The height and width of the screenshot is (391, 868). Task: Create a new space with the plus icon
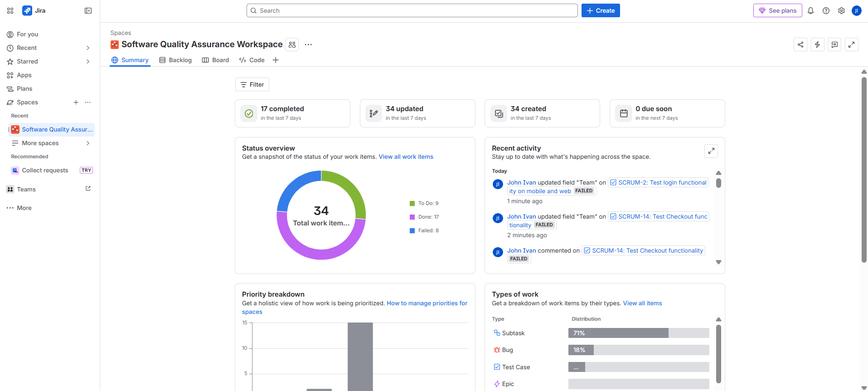click(76, 103)
